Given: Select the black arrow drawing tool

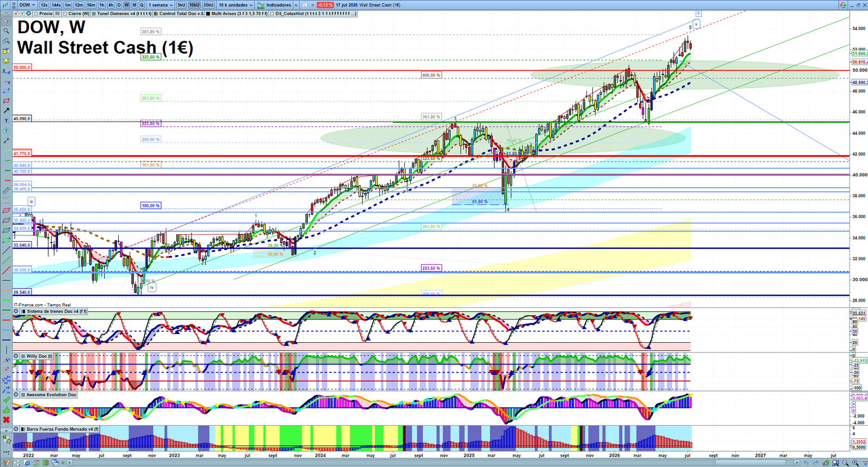Looking at the screenshot, I should (6, 111).
